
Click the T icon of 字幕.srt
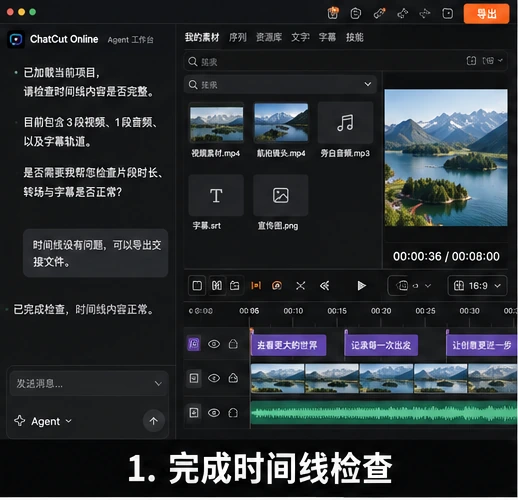216,195
